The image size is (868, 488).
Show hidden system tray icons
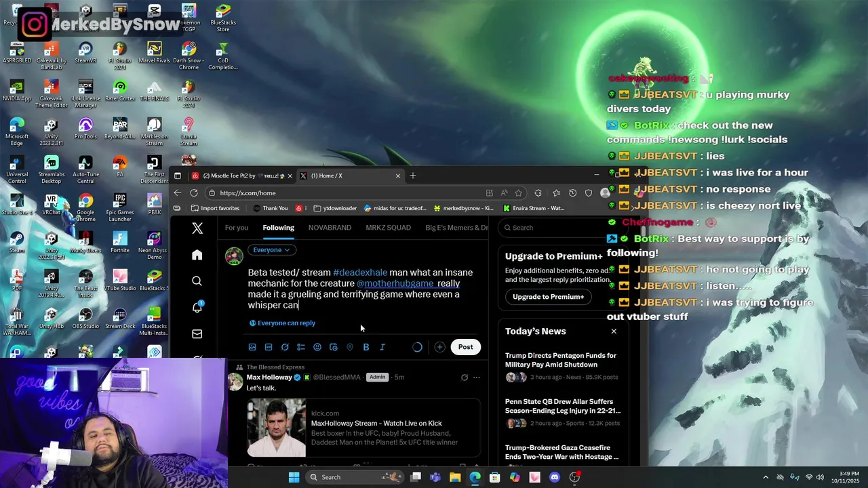click(x=766, y=477)
